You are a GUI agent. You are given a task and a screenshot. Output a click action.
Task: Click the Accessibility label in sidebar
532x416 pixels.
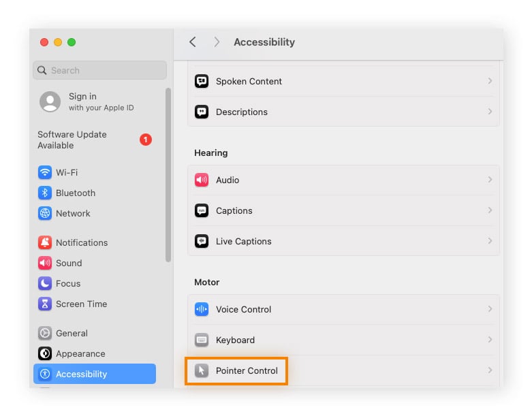coord(82,374)
